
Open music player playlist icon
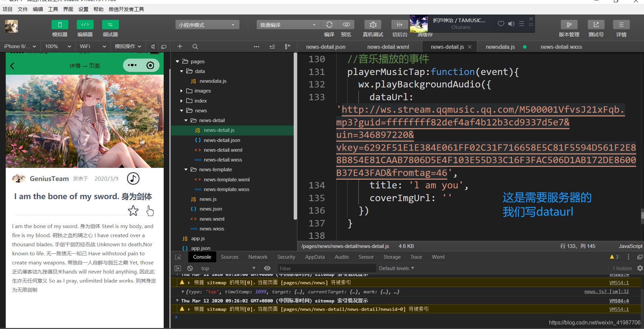coord(521,24)
